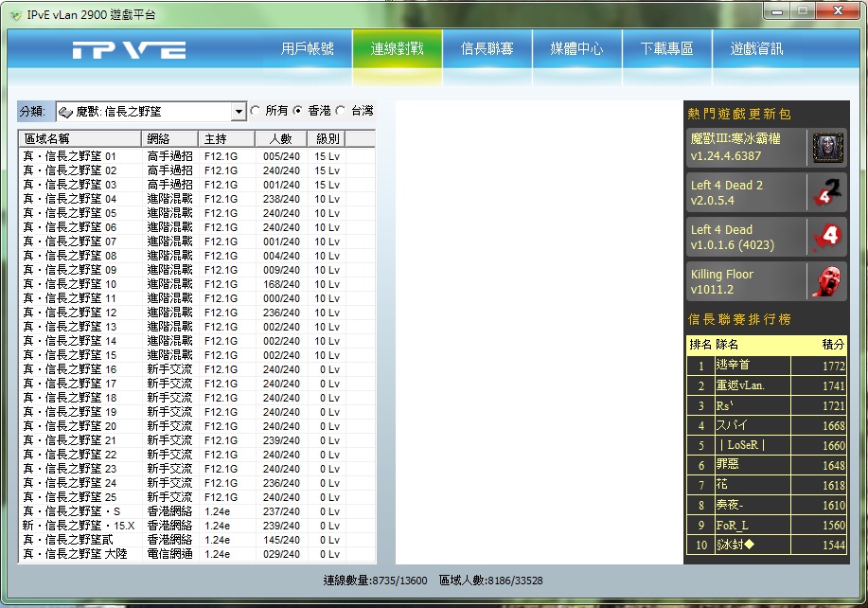Switch to the 信長聯賽 tab
The image size is (868, 608).
pyautogui.click(x=487, y=48)
